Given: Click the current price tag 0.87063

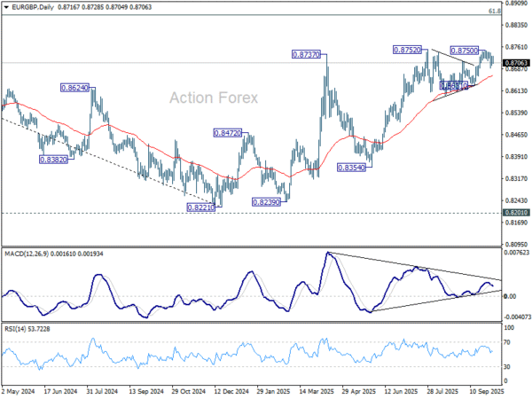Looking at the screenshot, I should coord(515,63).
